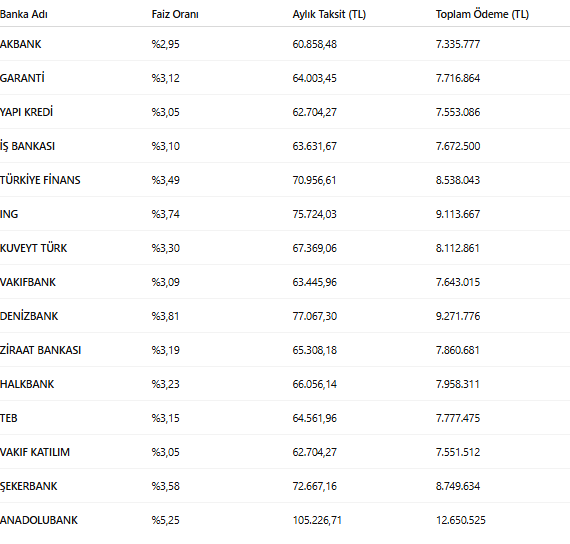Screen dimensions: 570x544
Task: Click YAPI KREDİ interest rate %3,05
Action: 165,112
